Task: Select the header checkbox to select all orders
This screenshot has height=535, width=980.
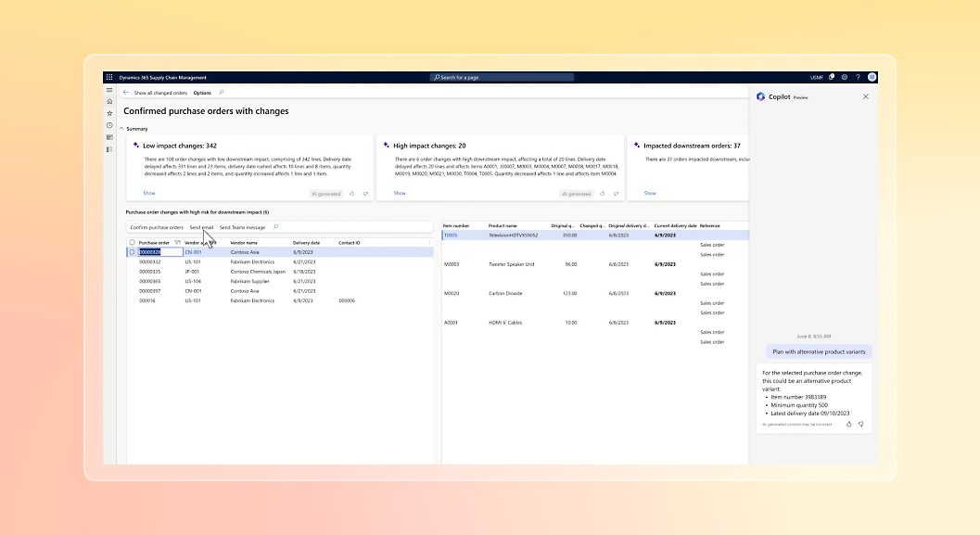Action: [131, 241]
